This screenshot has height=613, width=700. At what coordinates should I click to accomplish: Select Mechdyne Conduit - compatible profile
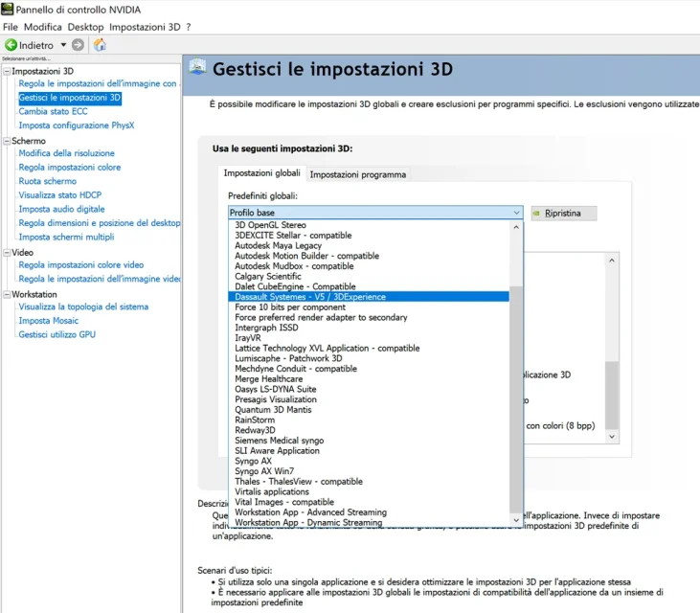(369, 369)
